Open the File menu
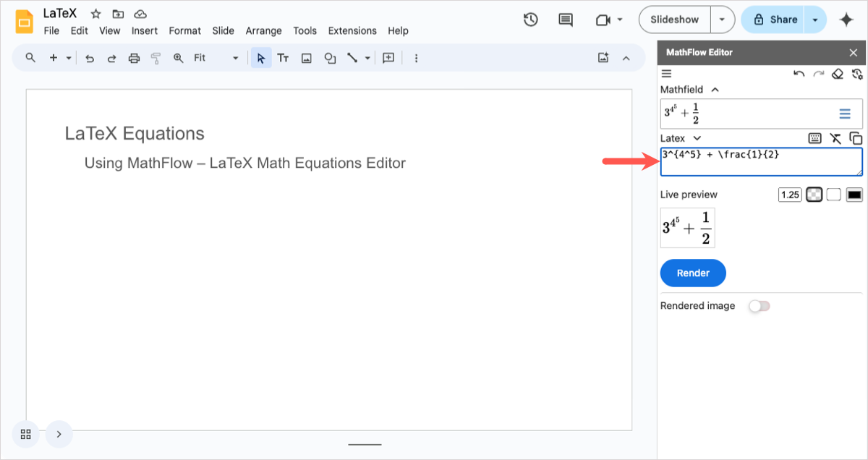This screenshot has width=868, height=460. tap(51, 31)
